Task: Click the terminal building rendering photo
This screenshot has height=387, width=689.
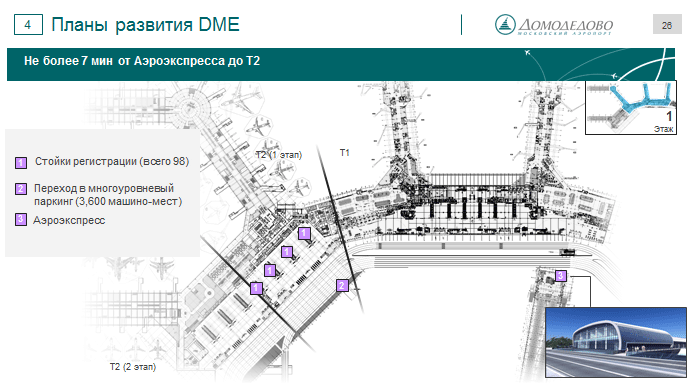Action: (616, 343)
